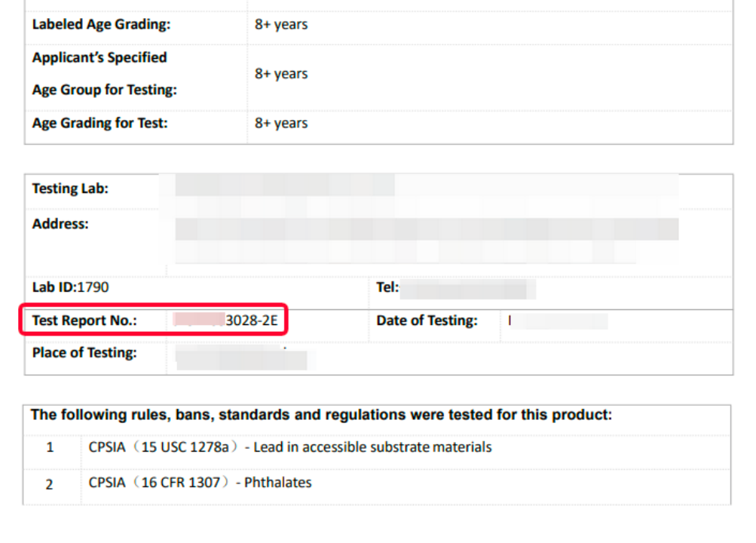
Task: Click the rules, bans, standards table header
Action: pyautogui.click(x=321, y=415)
